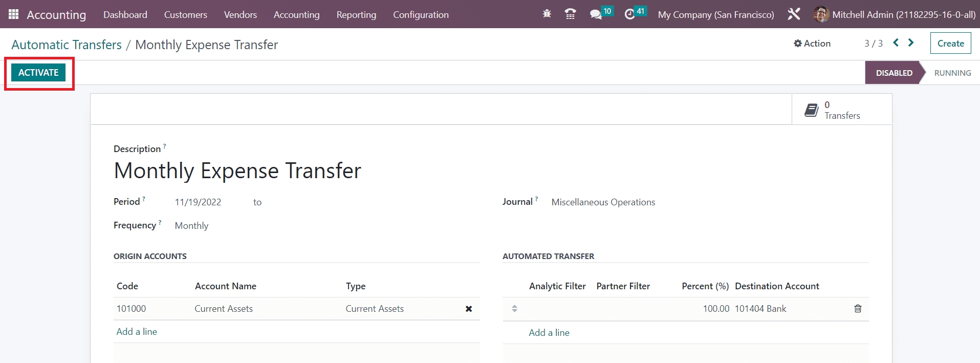Screen dimensions: 980x363
Task: Open the Reporting menu
Action: coord(356,15)
